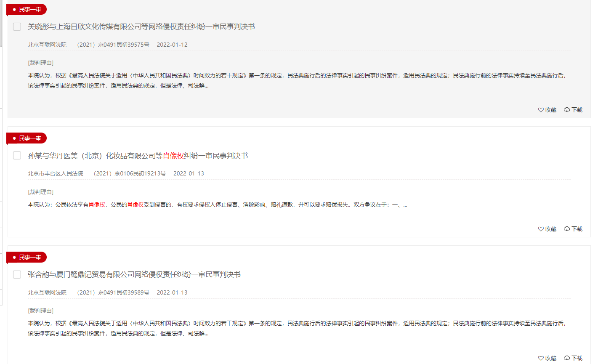This screenshot has width=598, height=364.
Task: Click the second 民事一审 label banner
Action: click(27, 138)
